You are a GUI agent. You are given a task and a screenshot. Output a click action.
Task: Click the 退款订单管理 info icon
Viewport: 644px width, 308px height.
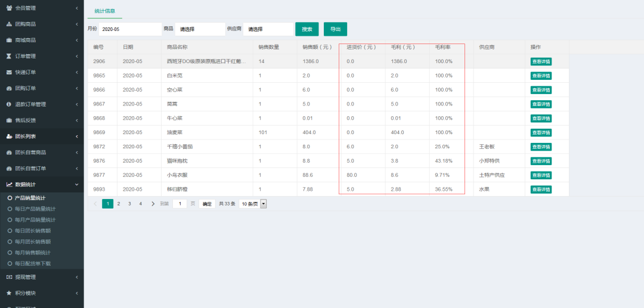click(9, 104)
